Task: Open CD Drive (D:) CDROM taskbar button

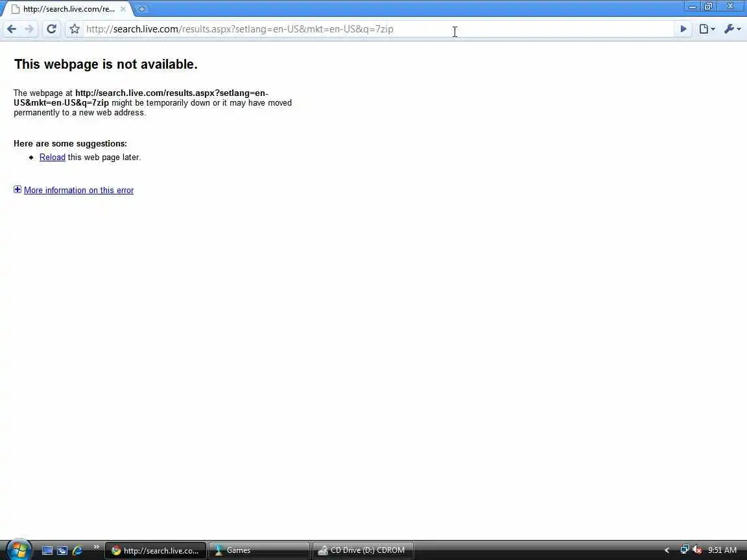Action: [363, 550]
